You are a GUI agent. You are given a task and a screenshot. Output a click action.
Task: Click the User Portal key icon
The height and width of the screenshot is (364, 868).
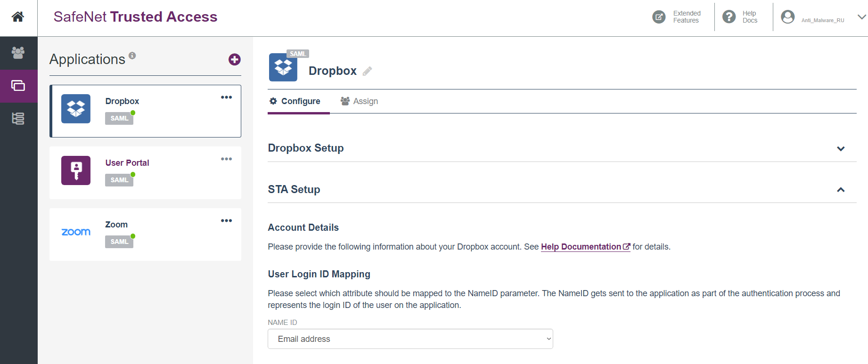[x=76, y=170]
